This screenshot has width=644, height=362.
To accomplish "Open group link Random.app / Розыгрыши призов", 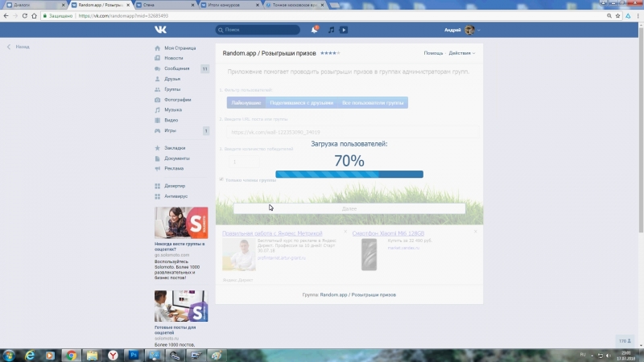I will coord(358,294).
